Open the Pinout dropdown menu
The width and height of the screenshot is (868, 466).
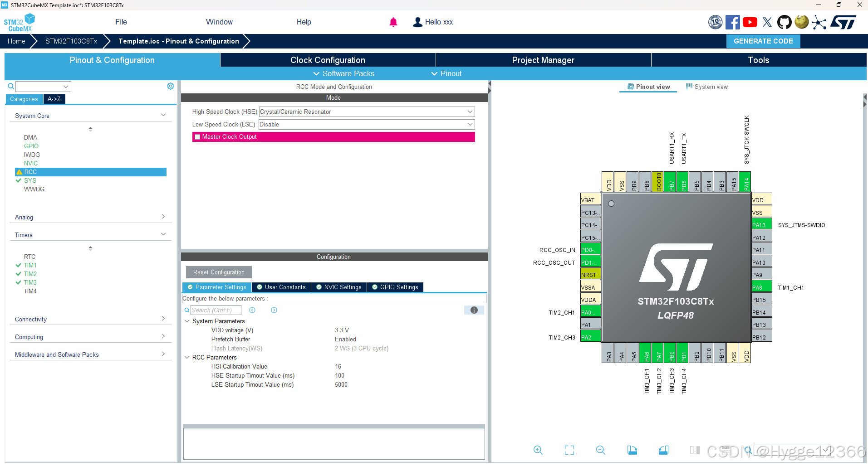(x=446, y=73)
